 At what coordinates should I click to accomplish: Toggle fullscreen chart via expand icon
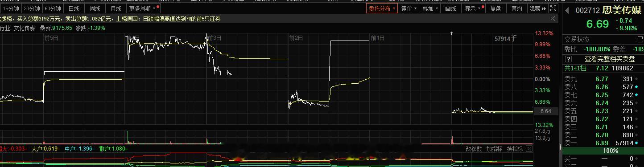553,8
